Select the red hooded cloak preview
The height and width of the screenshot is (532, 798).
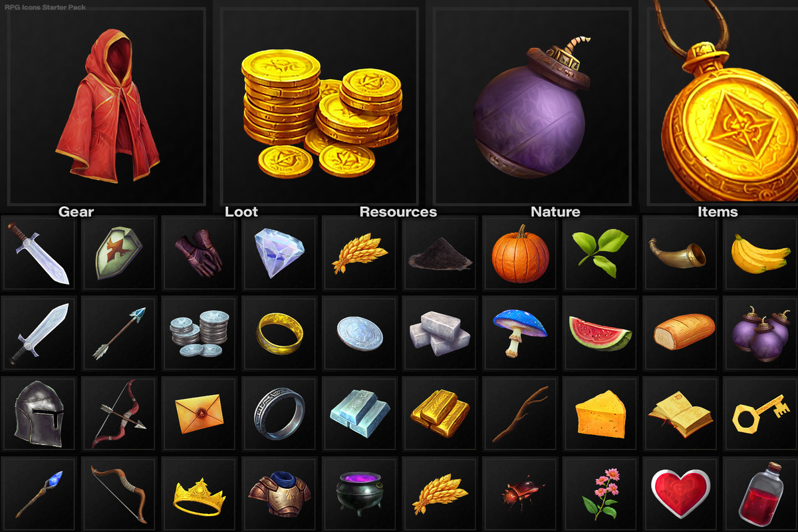click(108, 106)
